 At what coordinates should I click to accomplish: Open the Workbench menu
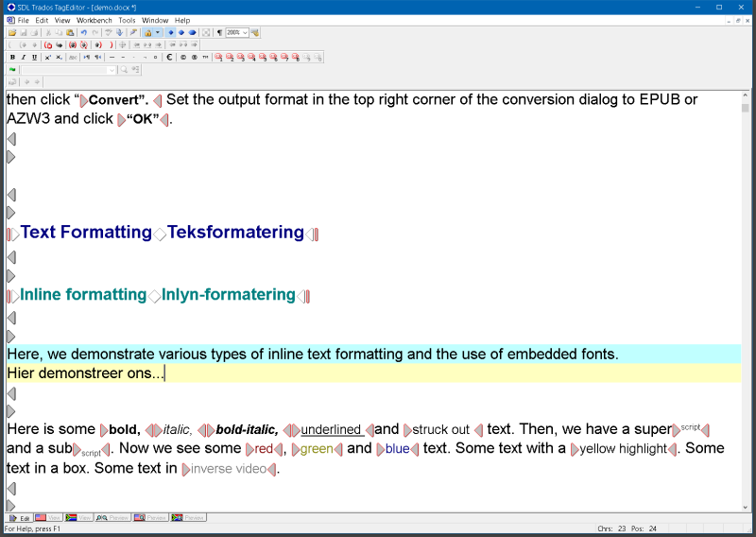(94, 20)
